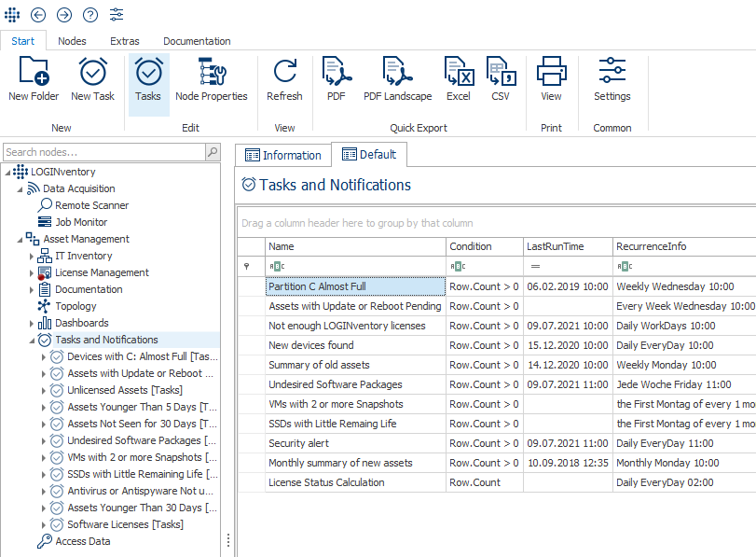The image size is (756, 557).
Task: Export as PDF Landscape
Action: coord(397,79)
